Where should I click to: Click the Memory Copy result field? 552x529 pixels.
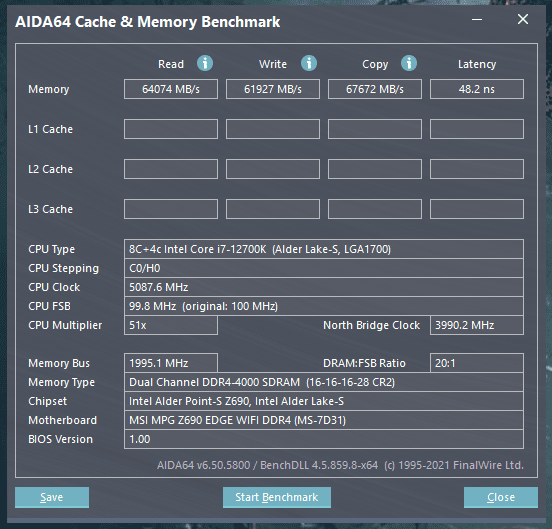[375, 89]
